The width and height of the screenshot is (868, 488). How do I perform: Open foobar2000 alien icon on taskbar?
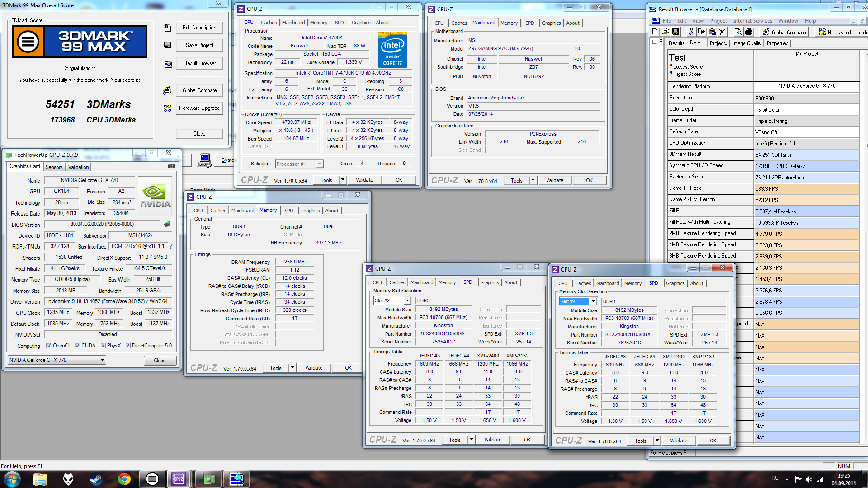(68, 479)
